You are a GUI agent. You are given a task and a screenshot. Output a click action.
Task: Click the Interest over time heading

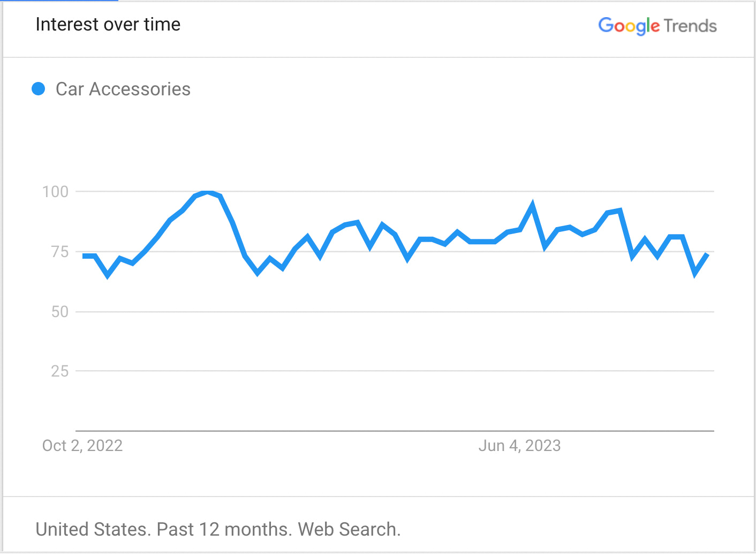pos(108,25)
